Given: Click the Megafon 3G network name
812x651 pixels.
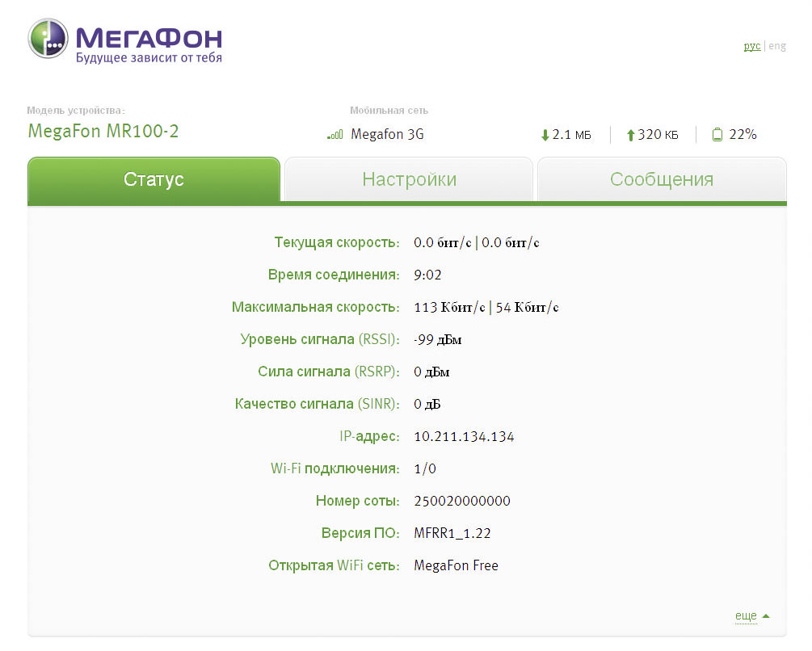Looking at the screenshot, I should (387, 135).
